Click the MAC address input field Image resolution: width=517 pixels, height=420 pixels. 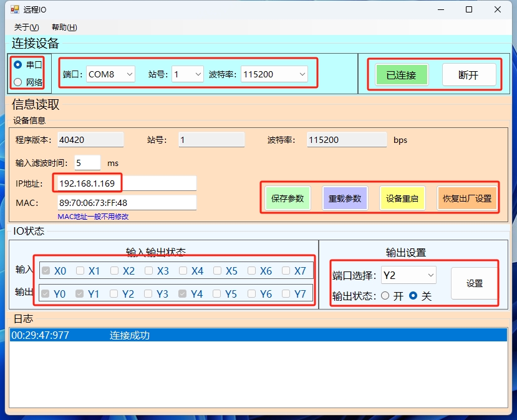127,203
